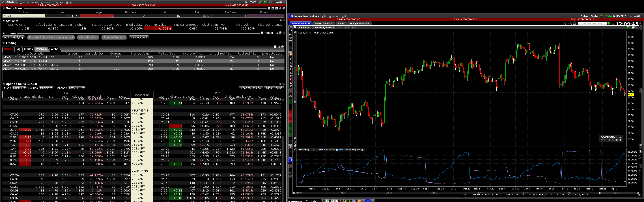644x202 pixels.
Task: Open the Orders menu in option trader
Action: click(59, 2)
